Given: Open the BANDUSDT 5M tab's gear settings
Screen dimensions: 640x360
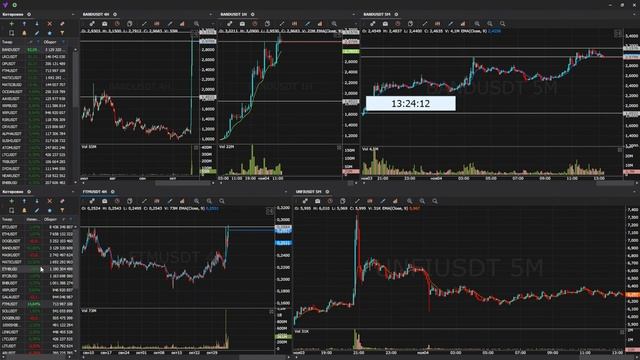Looking at the screenshot, I should [396, 14].
